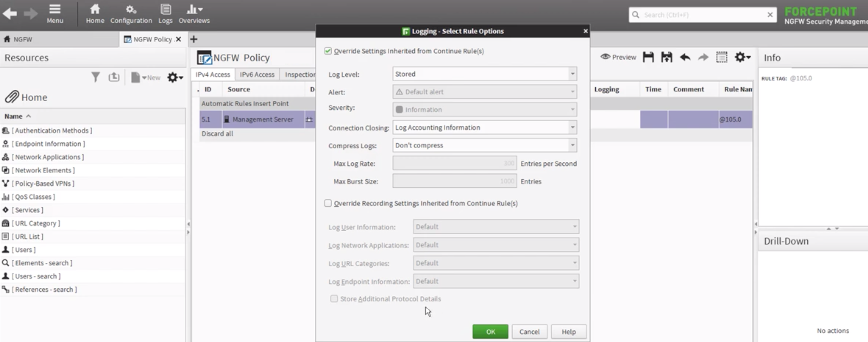Switch to the IPv6 Access tab
This screenshot has width=868, height=342.
point(257,74)
